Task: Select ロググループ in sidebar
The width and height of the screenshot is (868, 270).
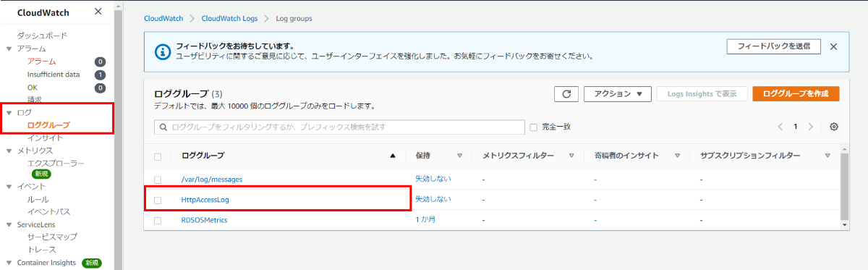Action: (48, 125)
